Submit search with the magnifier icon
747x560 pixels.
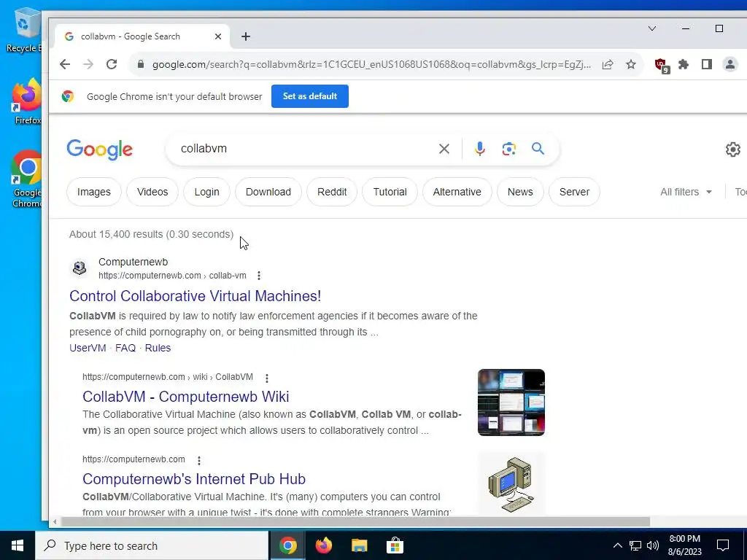coord(538,149)
